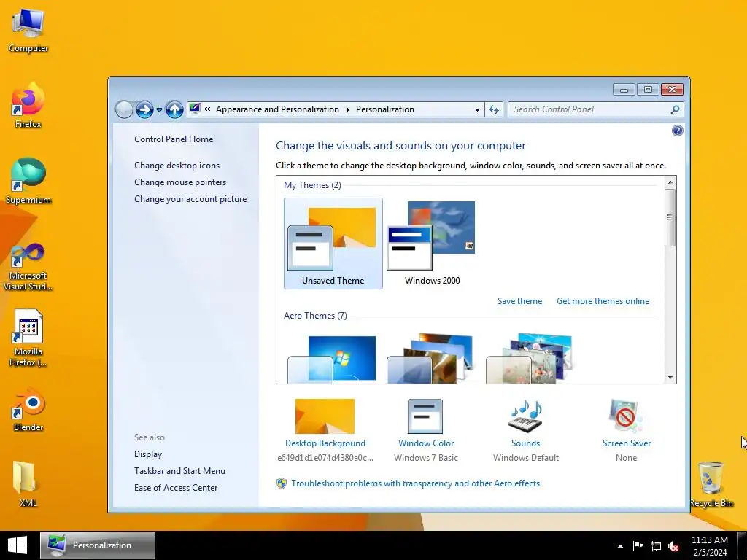Open Change your account picture link
This screenshot has width=747, height=560.
click(190, 198)
